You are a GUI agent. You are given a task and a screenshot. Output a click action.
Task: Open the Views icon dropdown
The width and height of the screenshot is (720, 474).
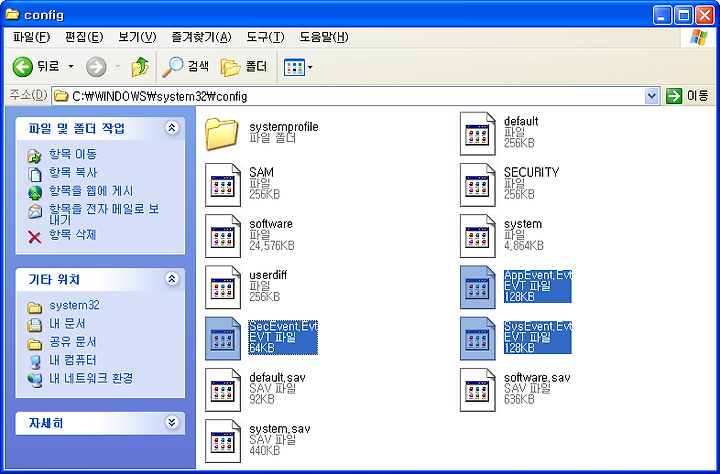coord(298,68)
